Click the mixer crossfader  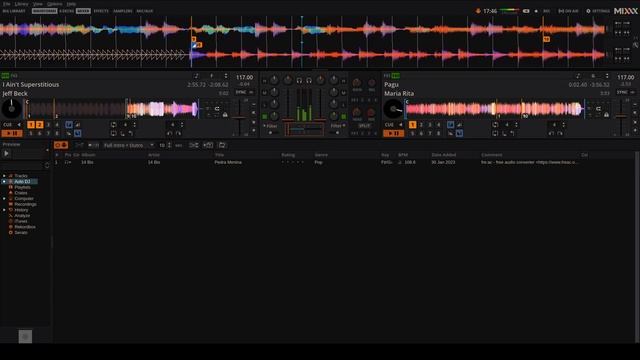pyautogui.click(x=304, y=130)
